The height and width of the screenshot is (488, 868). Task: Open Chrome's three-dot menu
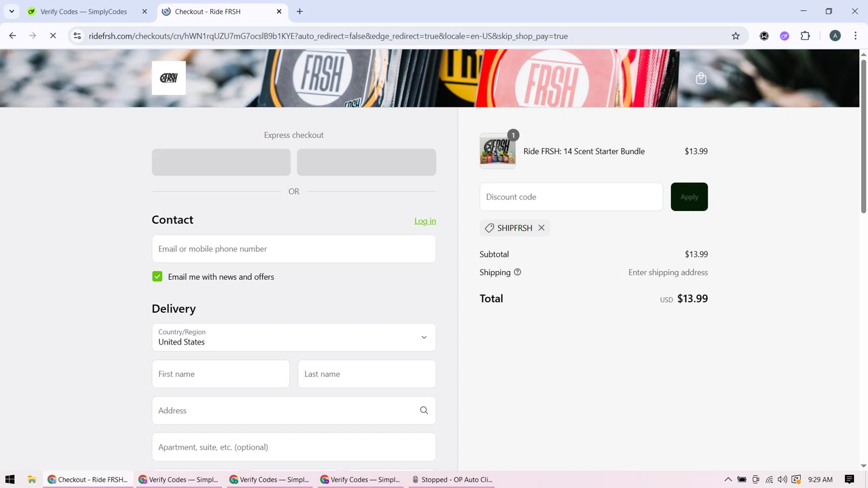[855, 36]
